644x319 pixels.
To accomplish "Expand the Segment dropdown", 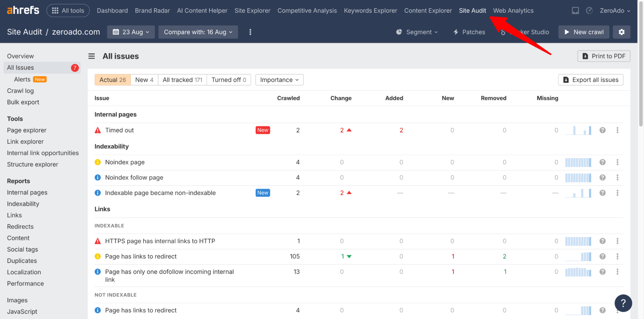I will (417, 32).
